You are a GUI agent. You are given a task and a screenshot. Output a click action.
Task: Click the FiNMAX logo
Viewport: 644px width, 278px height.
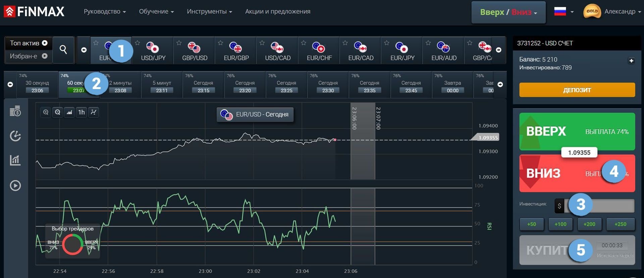point(34,12)
